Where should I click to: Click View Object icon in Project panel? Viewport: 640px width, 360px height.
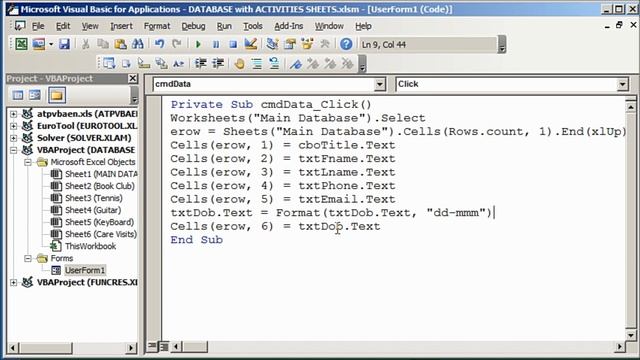(x=35, y=96)
